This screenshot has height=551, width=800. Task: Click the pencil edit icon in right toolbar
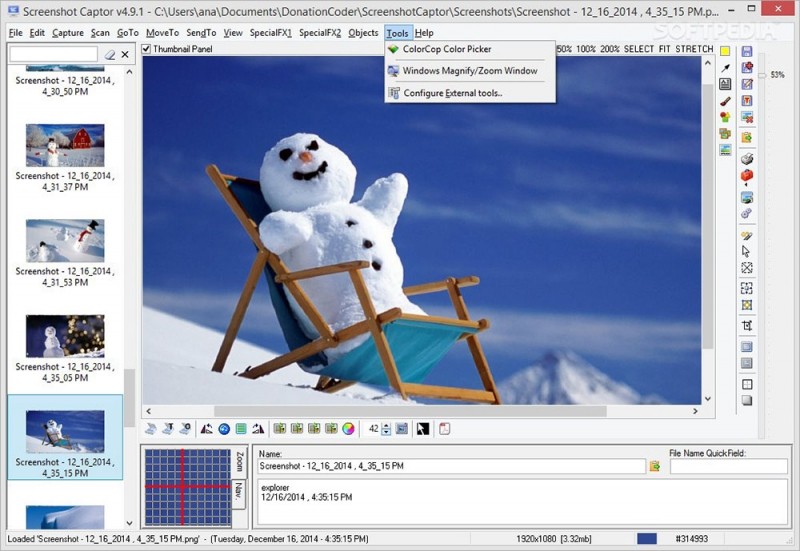tap(747, 84)
